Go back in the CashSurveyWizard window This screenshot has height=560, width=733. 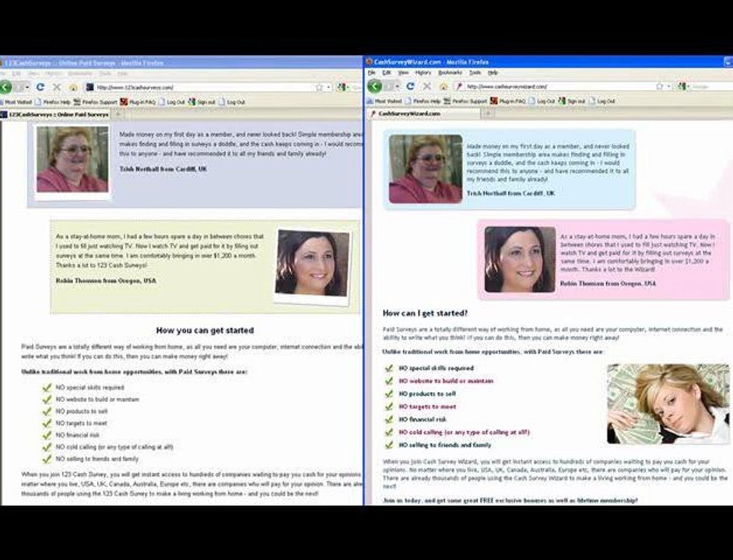point(374,86)
